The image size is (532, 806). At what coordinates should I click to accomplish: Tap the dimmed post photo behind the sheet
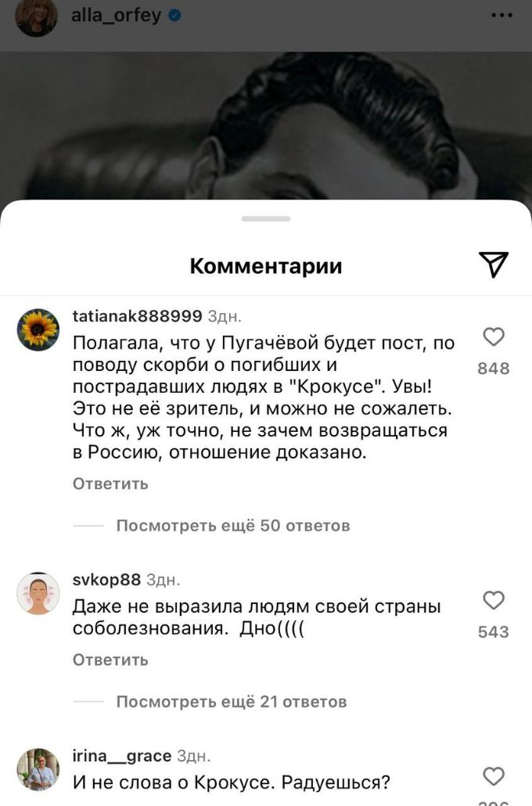pos(266,126)
